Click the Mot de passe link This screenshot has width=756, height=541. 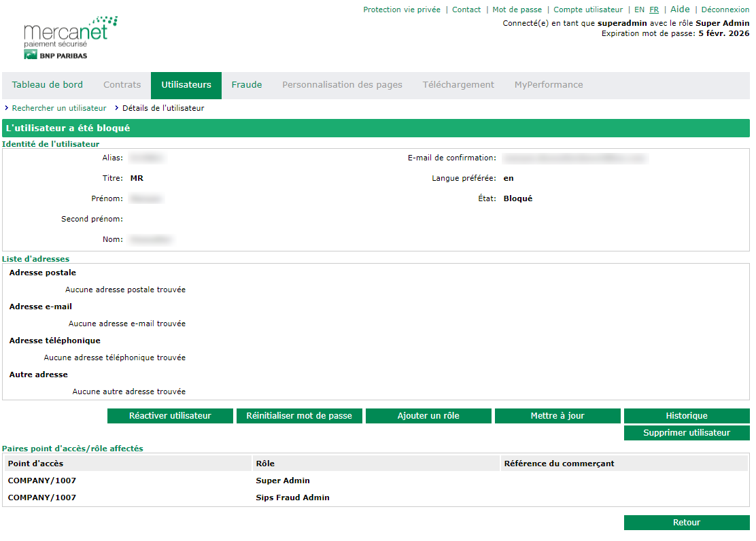[517, 10]
